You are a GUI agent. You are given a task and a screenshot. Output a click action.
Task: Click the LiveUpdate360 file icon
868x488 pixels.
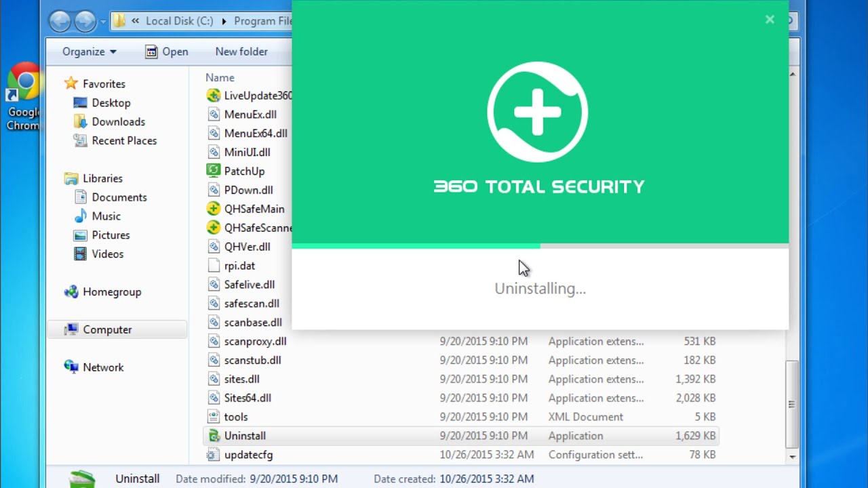[x=214, y=96]
